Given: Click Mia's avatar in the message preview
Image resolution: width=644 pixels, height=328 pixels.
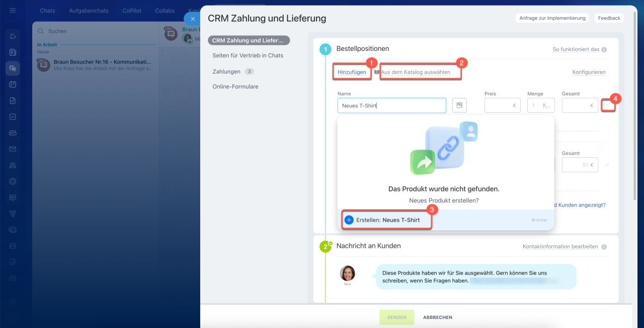Looking at the screenshot, I should click(347, 274).
